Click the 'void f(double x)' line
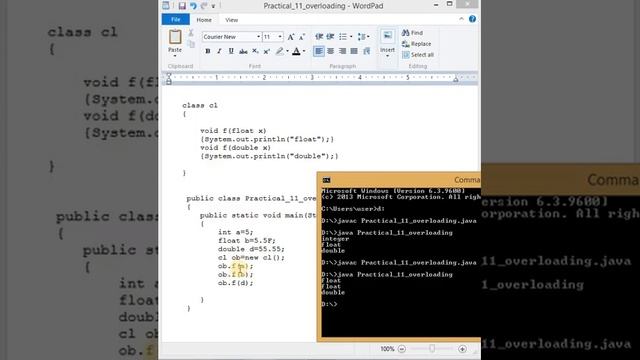 click(235, 148)
